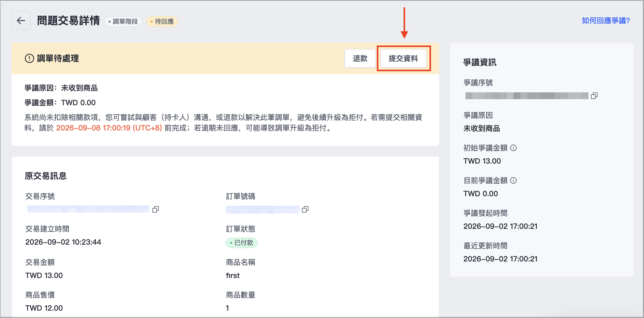The height and width of the screenshot is (318, 644).
Task: Click the 調單階段 status tag
Action: [x=123, y=21]
